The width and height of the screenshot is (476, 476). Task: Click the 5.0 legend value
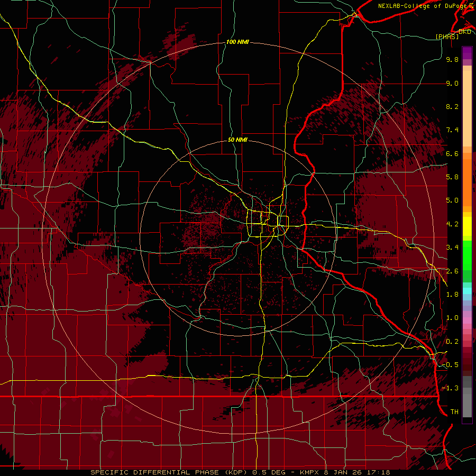452,200
